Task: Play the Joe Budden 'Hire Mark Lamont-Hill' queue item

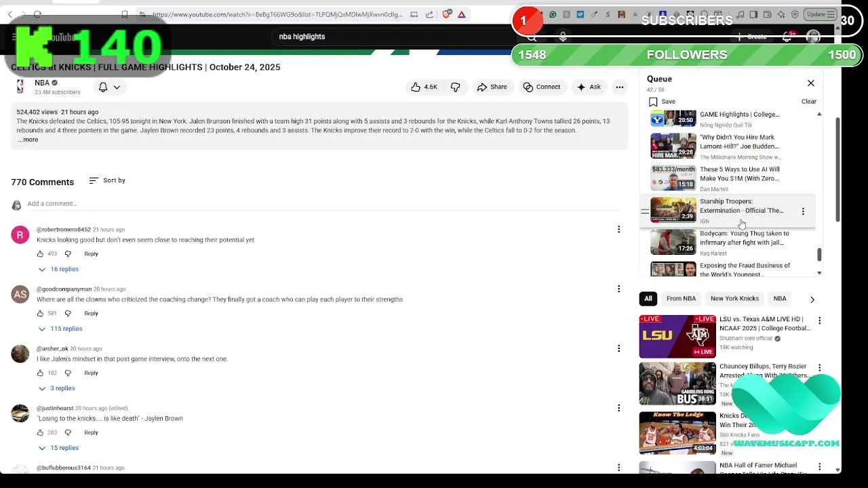Action: pos(728,146)
